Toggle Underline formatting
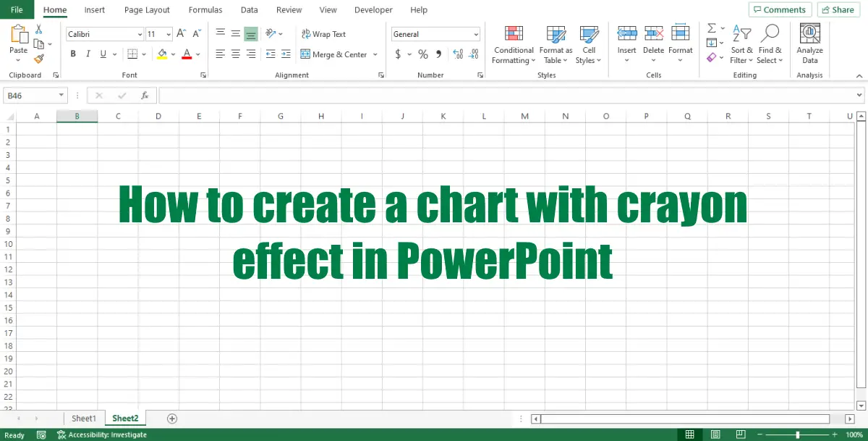The height and width of the screenshot is (441, 868). click(103, 54)
